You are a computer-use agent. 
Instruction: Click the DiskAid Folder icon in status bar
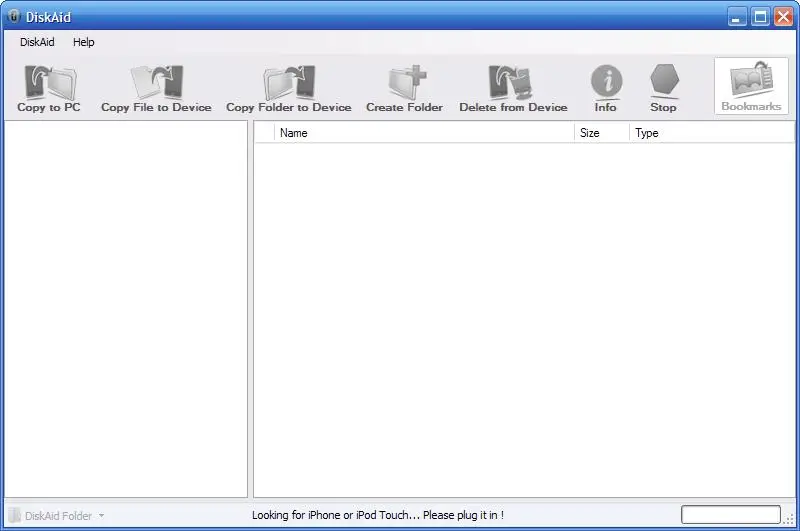click(15, 515)
